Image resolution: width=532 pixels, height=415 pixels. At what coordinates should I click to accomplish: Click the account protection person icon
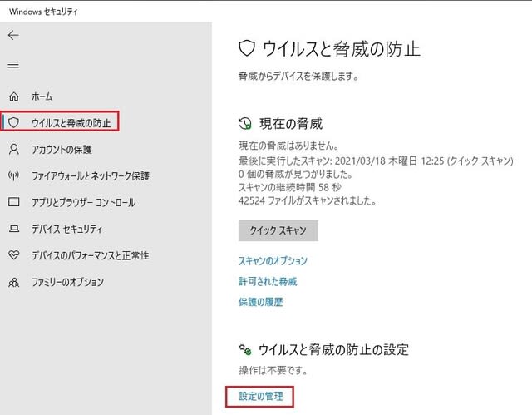(x=13, y=149)
